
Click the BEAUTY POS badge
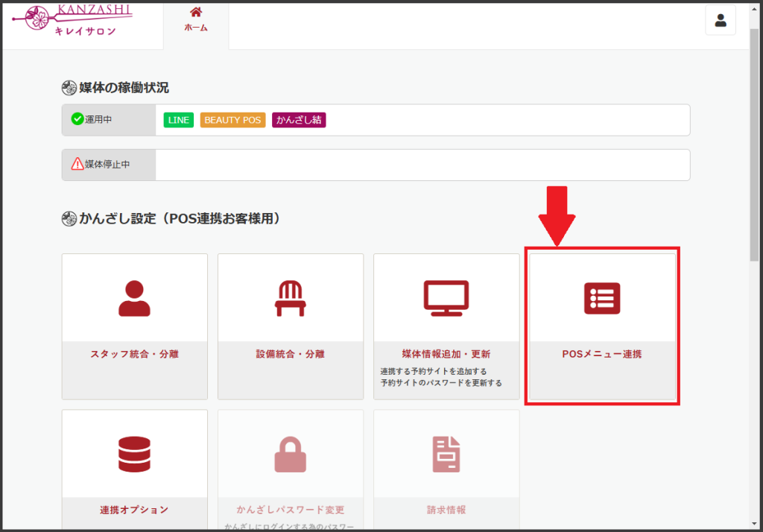coord(232,120)
